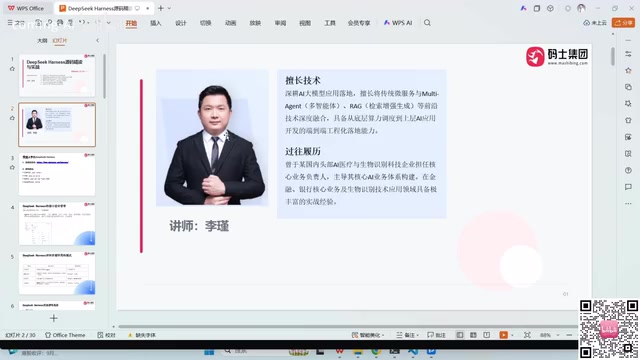The height and width of the screenshot is (360, 640).
Task: Open more options ellipsis in right sidebar
Action: tap(629, 204)
